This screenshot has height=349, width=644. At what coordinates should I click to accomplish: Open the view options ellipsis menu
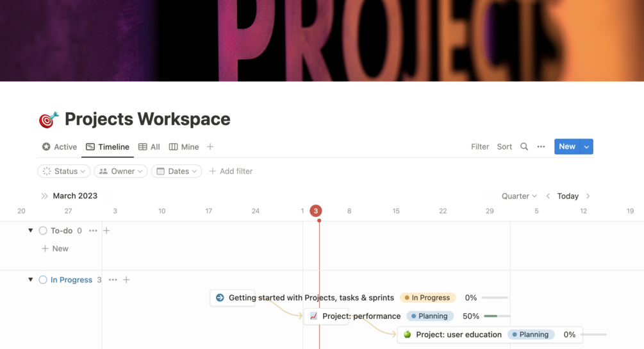[x=541, y=147]
